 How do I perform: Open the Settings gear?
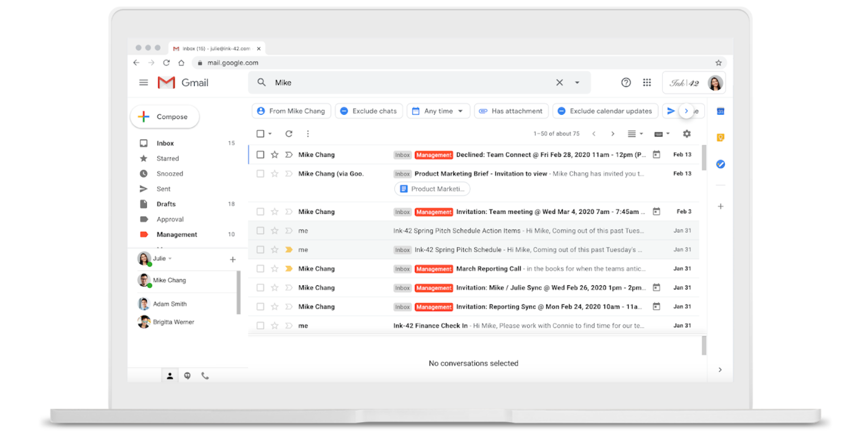pos(686,134)
